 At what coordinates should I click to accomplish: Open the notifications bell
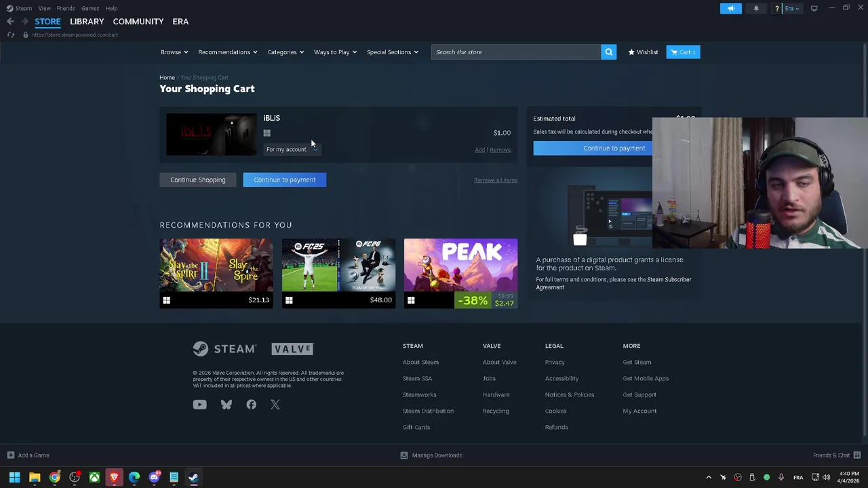pos(756,8)
